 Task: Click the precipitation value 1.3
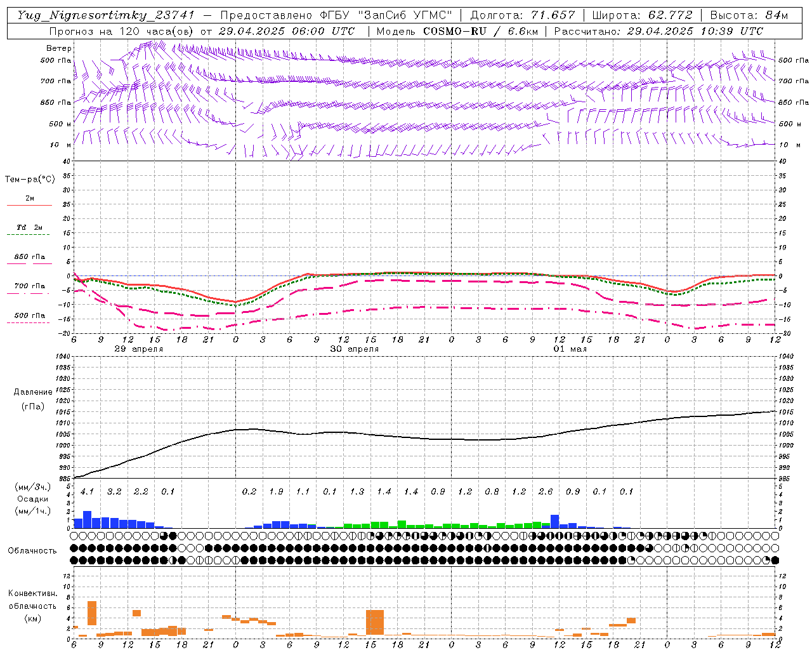(357, 491)
